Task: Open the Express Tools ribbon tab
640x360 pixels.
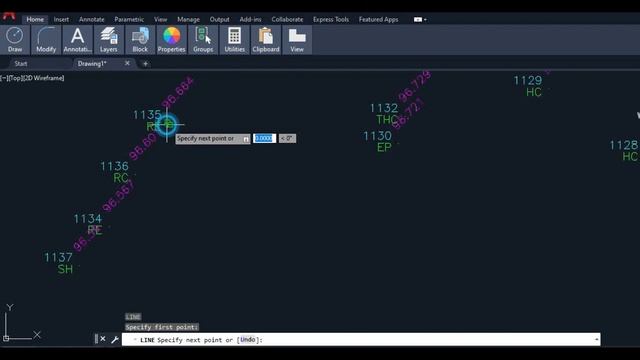Action: pos(331,19)
